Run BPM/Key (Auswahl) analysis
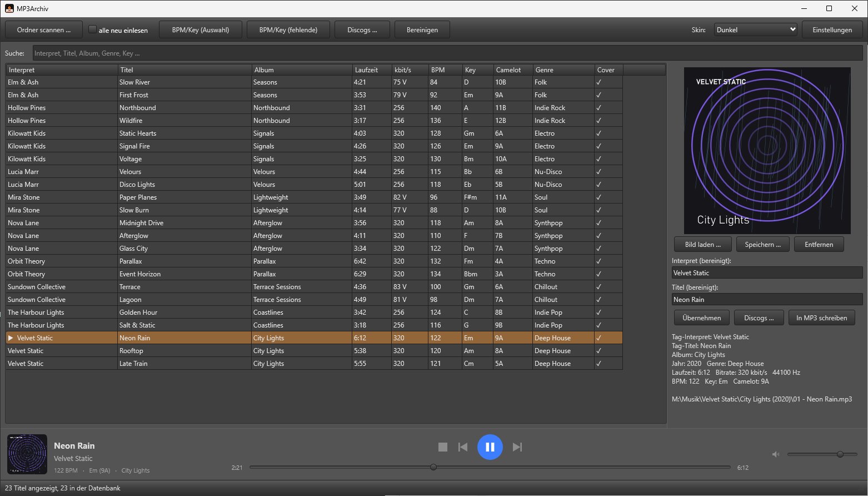 [x=201, y=30]
